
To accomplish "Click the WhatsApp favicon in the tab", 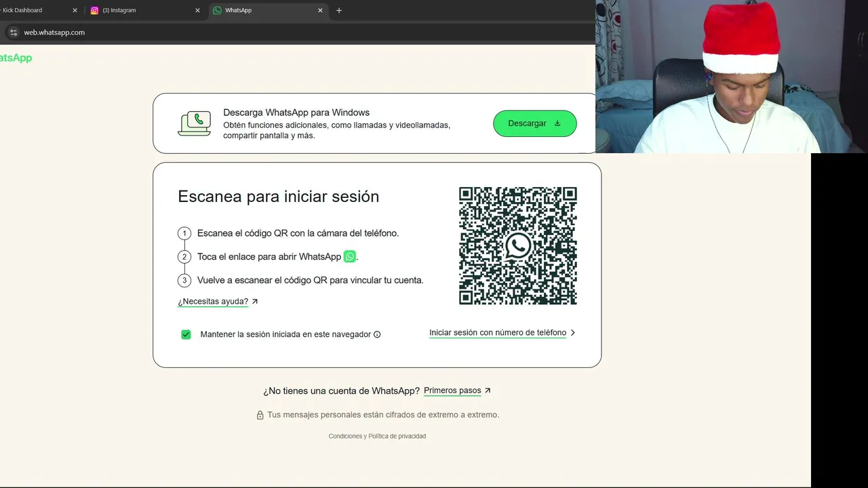I will pos(217,10).
